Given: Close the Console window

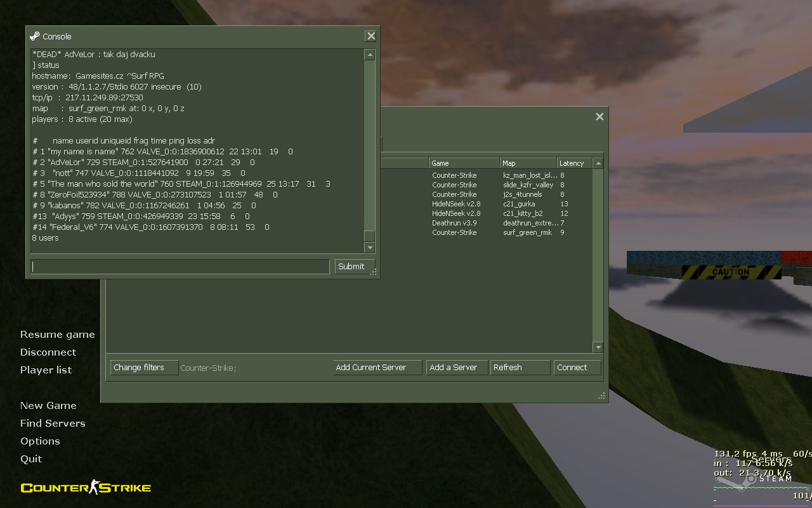Looking at the screenshot, I should click(x=371, y=36).
